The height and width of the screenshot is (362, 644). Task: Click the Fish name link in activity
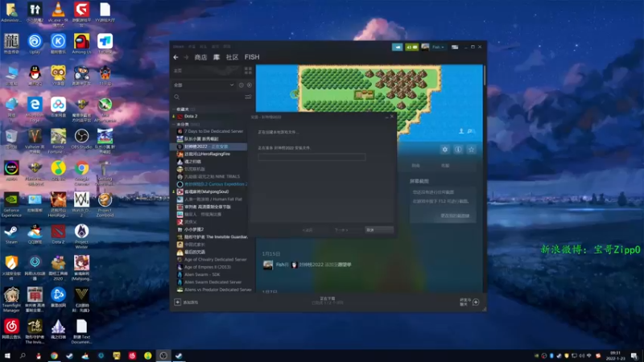tap(282, 265)
